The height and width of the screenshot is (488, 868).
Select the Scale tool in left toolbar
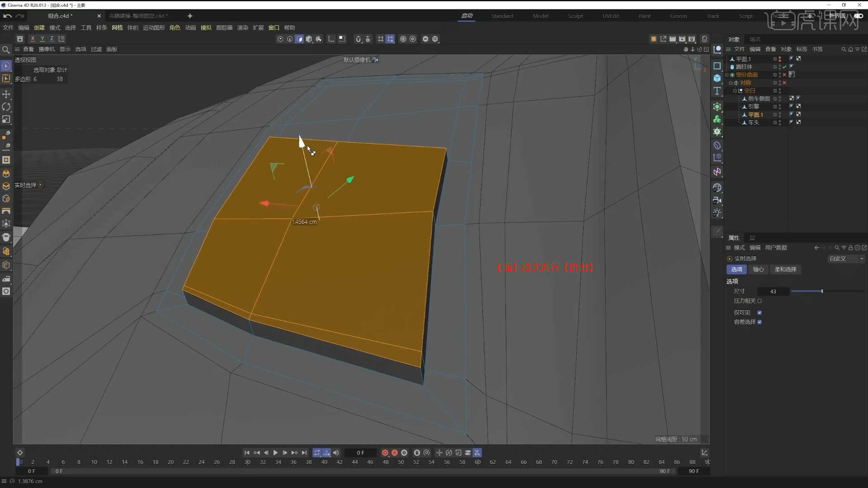[x=6, y=120]
